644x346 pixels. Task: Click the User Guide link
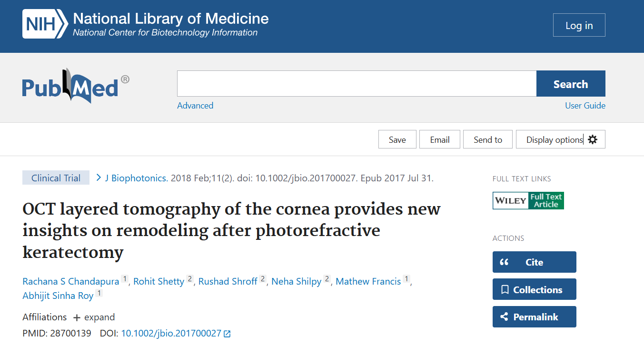point(585,105)
